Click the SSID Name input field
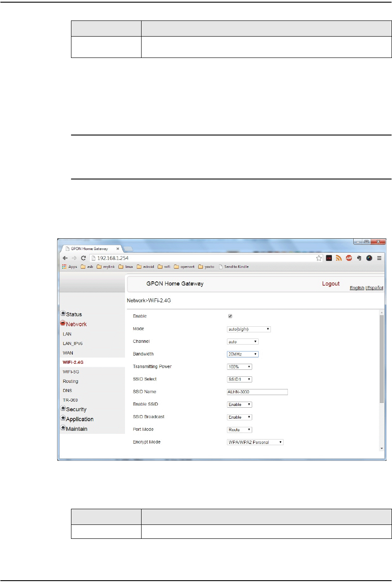Image resolution: width=392 pixels, height=585 pixels. (257, 392)
